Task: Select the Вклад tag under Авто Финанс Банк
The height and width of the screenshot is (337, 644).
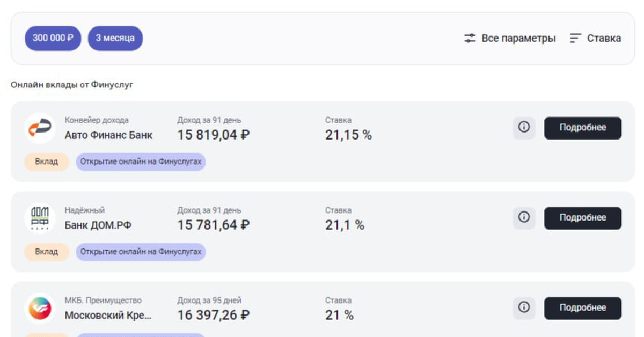Action: pos(47,162)
